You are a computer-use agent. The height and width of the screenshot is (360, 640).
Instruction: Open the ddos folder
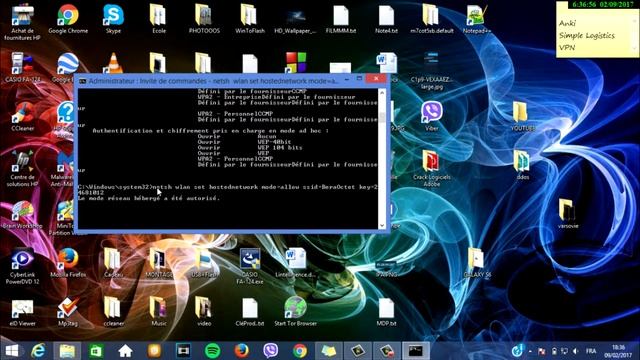click(522, 165)
